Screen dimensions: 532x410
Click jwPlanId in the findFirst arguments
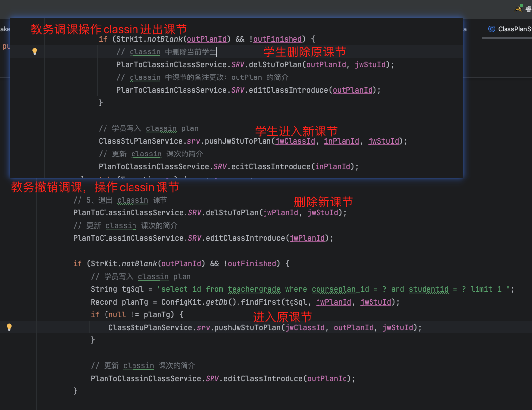pos(334,302)
